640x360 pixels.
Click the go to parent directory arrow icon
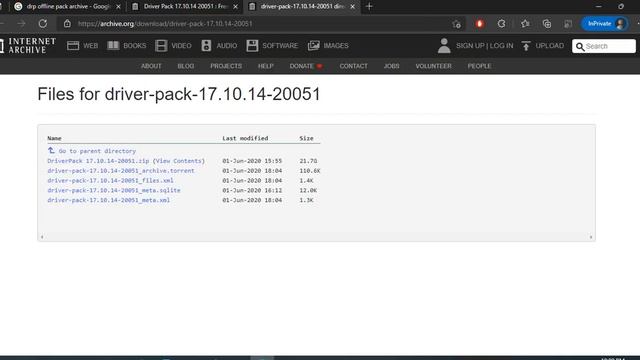(x=51, y=151)
